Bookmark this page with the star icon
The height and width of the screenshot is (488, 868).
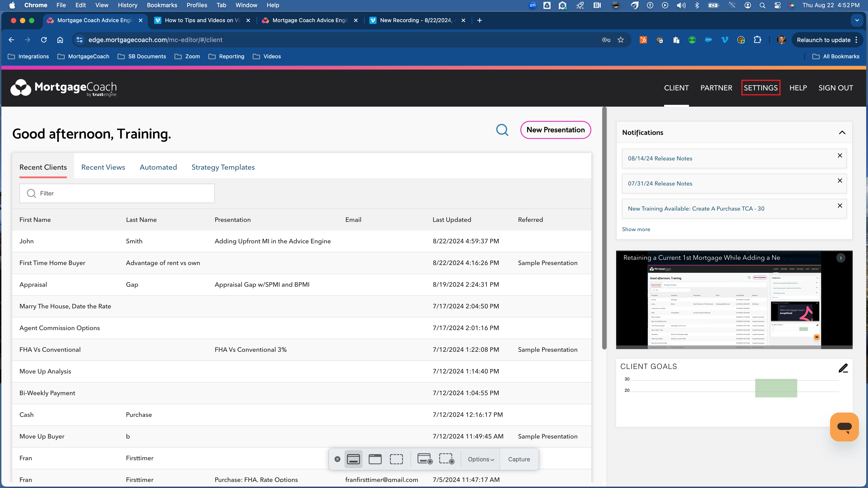point(621,40)
